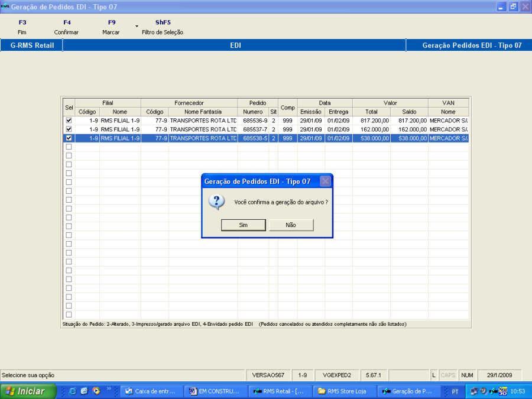Click PT language indicator in taskbar
Screen dimensions: 532x399
click(x=455, y=391)
